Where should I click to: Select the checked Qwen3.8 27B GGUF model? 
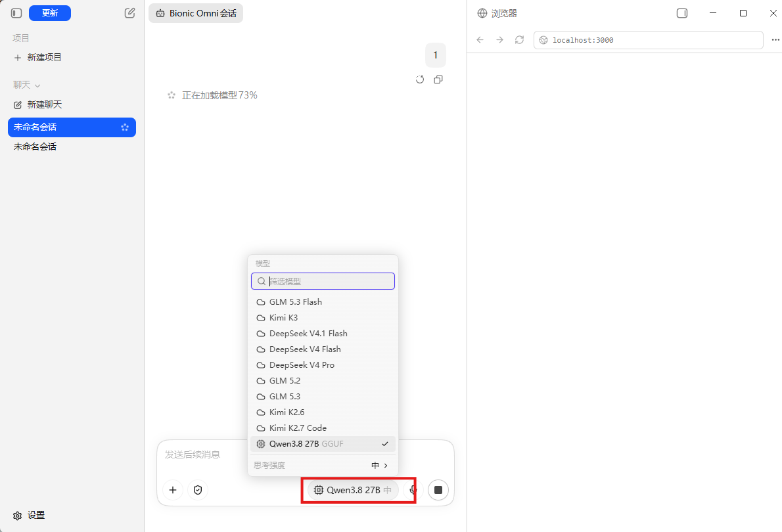point(323,444)
